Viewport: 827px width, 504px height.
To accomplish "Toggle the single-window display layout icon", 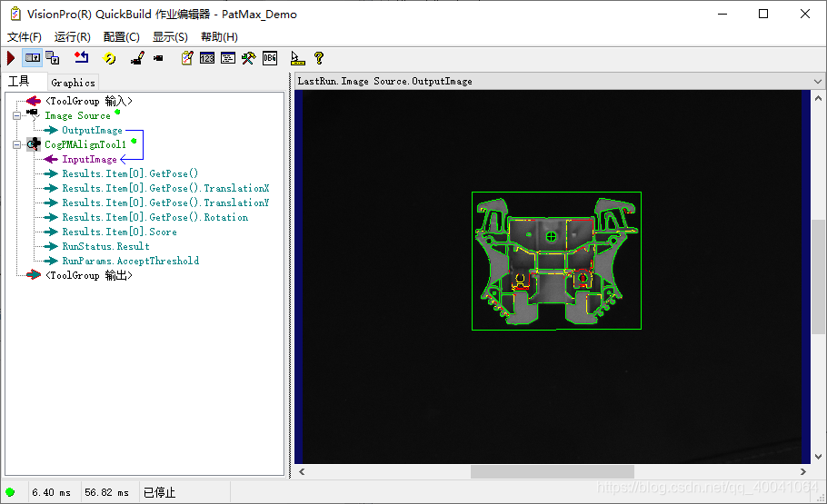I will pyautogui.click(x=33, y=58).
